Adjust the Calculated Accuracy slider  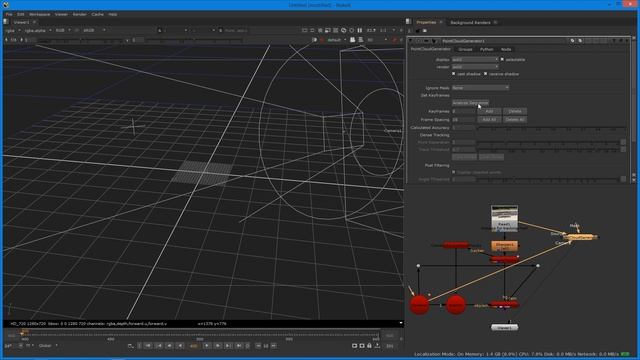coord(551,128)
